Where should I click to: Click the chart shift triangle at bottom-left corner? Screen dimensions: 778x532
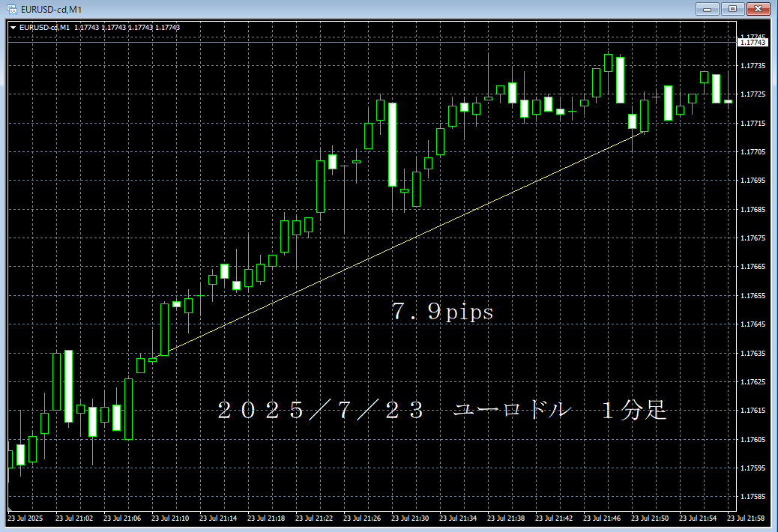pyautogui.click(x=10, y=509)
